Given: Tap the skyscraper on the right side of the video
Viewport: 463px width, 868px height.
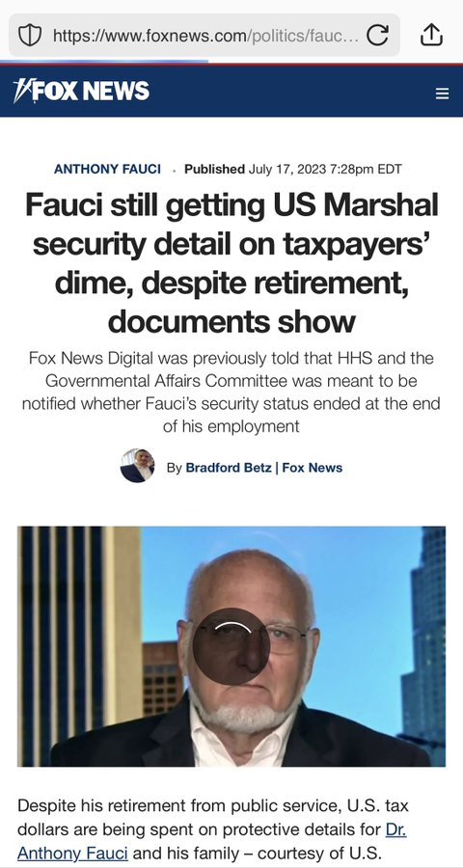Looking at the screenshot, I should click(423, 642).
